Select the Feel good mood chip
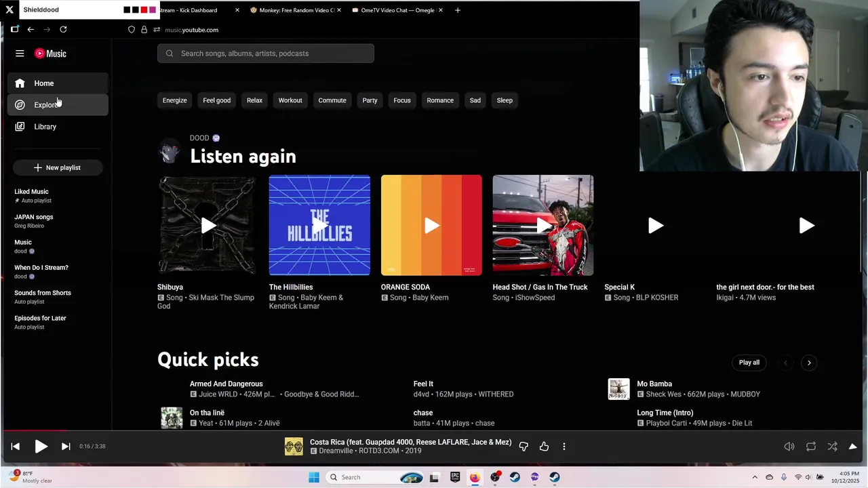868x488 pixels. tap(217, 100)
